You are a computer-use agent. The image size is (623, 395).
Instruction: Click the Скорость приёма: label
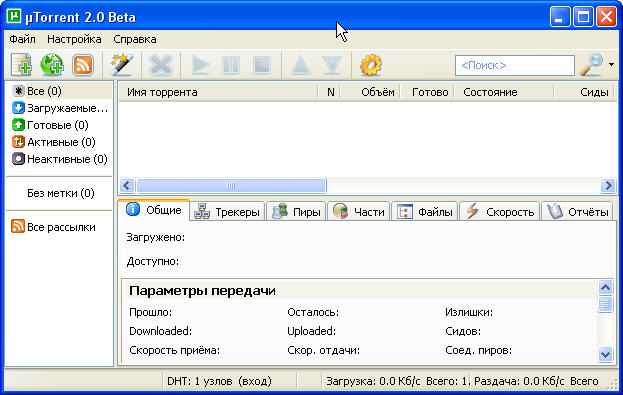coord(174,350)
